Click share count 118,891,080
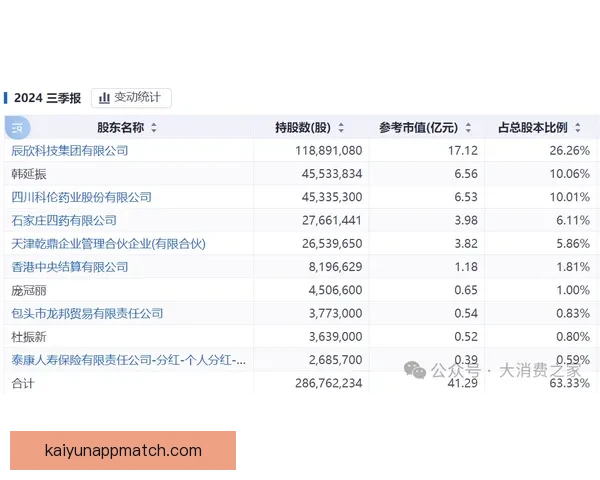Image resolution: width=600 pixels, height=480 pixels. tap(329, 151)
